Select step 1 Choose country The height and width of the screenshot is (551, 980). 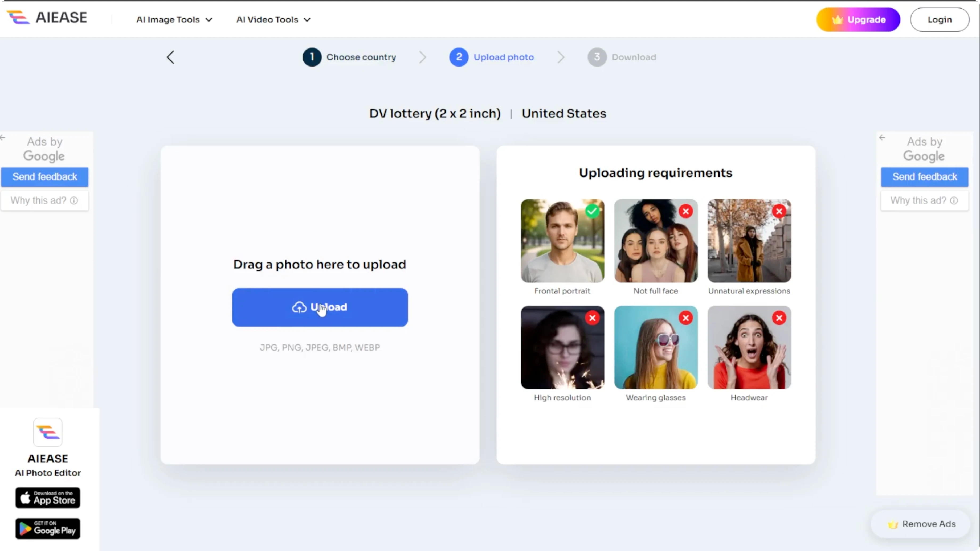(x=349, y=57)
